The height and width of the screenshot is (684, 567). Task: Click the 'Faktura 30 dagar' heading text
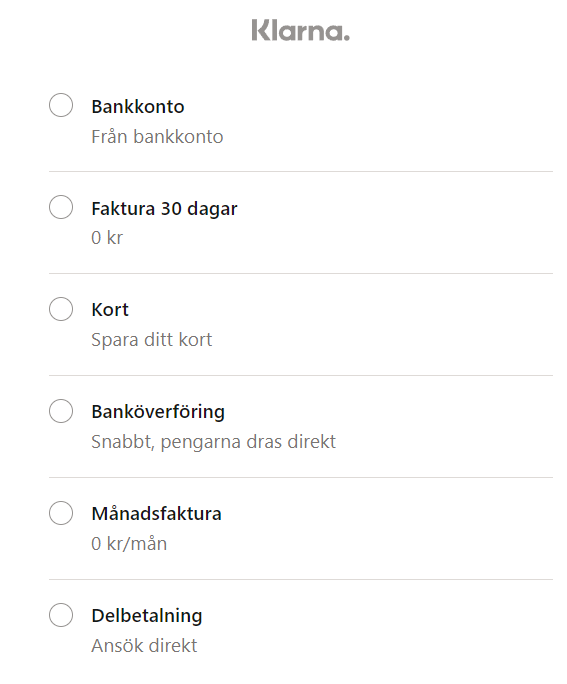coord(164,209)
